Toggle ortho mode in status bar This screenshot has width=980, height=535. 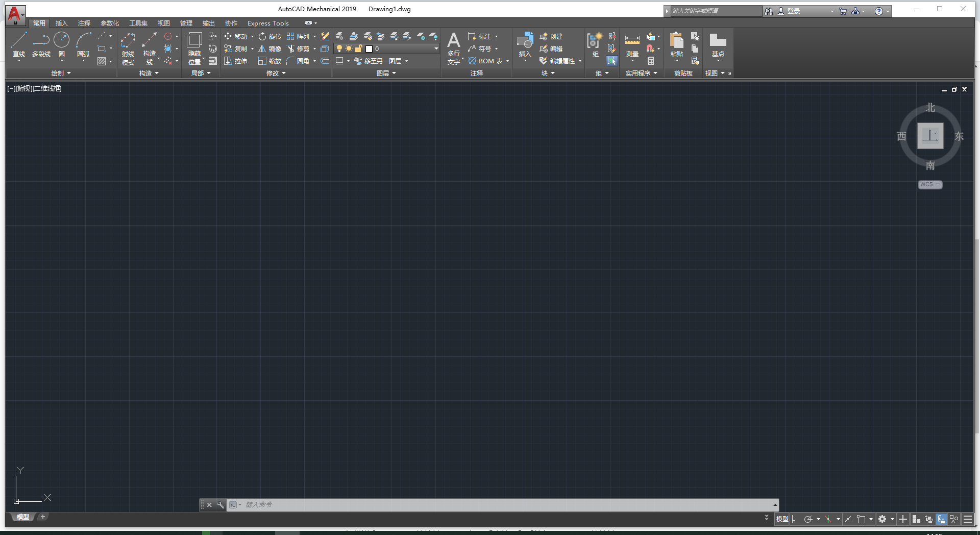click(795, 519)
